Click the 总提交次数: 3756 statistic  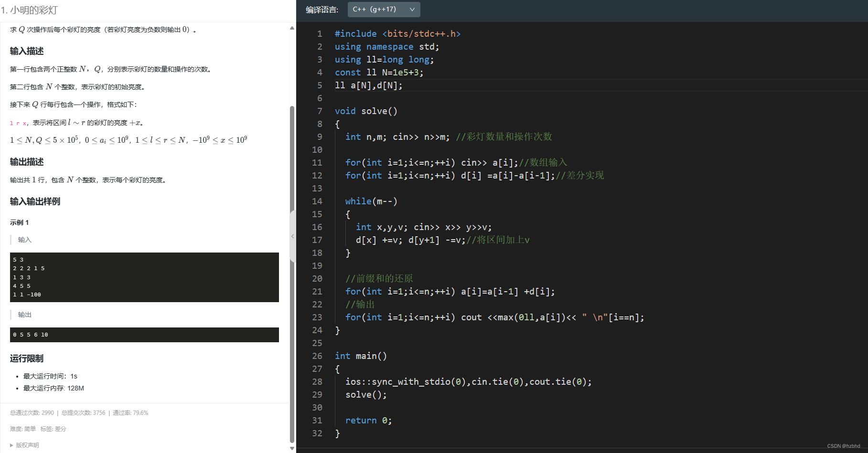click(x=83, y=413)
